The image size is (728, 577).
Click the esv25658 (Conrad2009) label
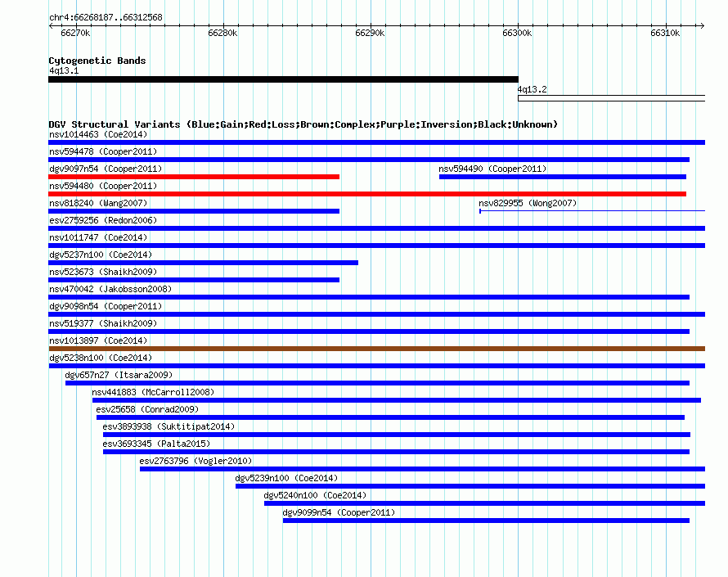(147, 409)
